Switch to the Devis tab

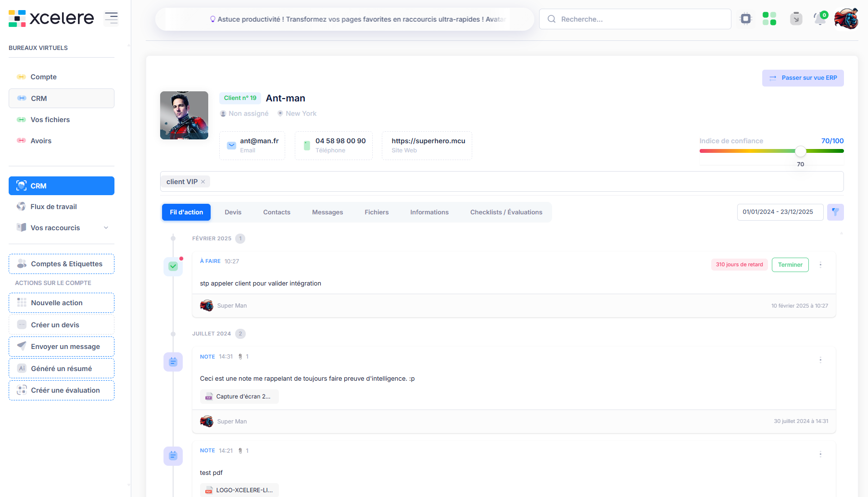pos(233,212)
